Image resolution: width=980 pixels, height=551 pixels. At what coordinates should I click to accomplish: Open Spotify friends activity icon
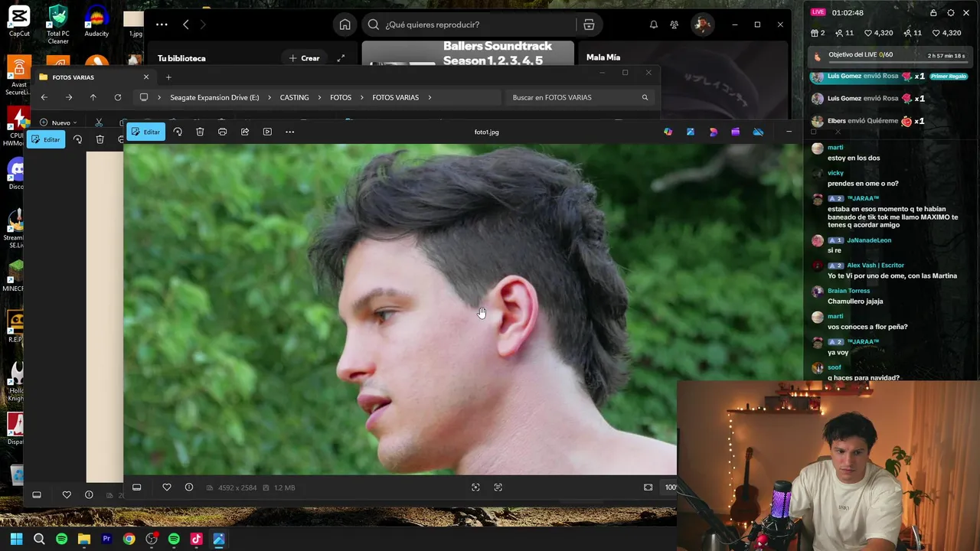[x=675, y=24]
